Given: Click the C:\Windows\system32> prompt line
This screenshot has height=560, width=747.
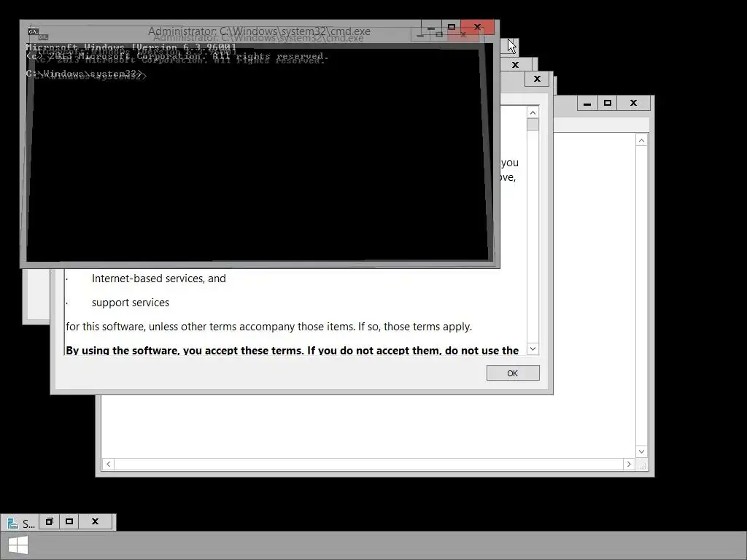Looking at the screenshot, I should pos(85,74).
